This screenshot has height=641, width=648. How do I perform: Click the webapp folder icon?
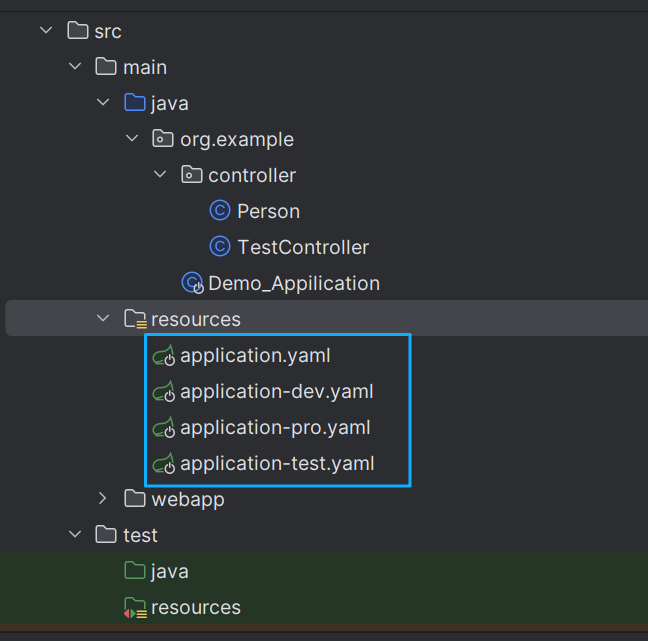[x=135, y=498]
